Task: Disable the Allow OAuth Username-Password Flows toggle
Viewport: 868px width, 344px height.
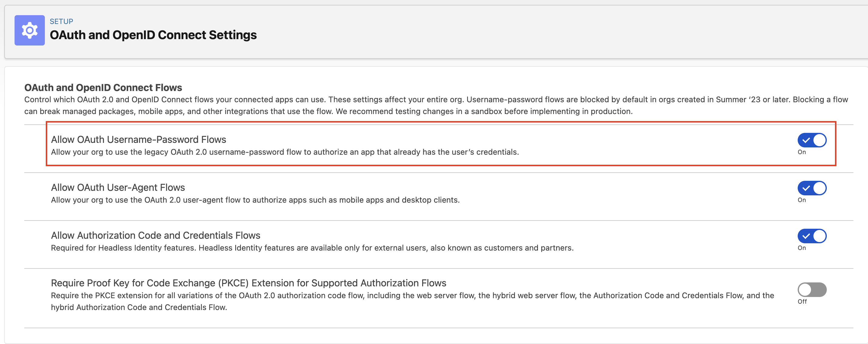Action: pos(812,140)
